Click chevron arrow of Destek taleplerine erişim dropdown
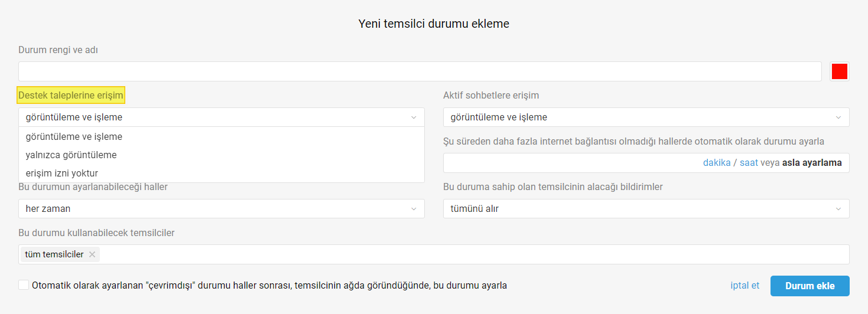This screenshot has width=868, height=314. 414,117
